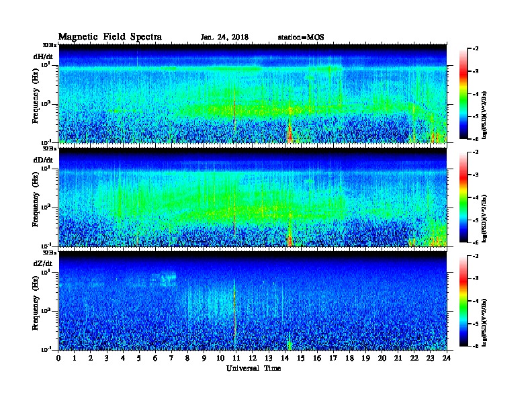Click the "station=MOS" label
Viewport: 532px width, 411px height.
(301, 38)
